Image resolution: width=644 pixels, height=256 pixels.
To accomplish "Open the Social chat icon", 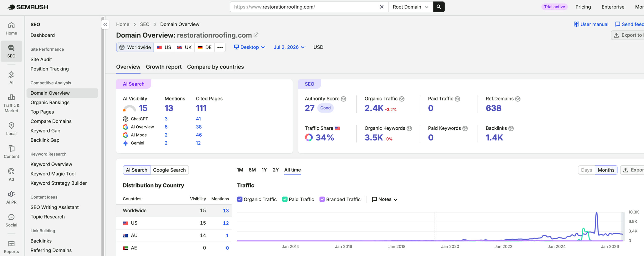I will [11, 221].
